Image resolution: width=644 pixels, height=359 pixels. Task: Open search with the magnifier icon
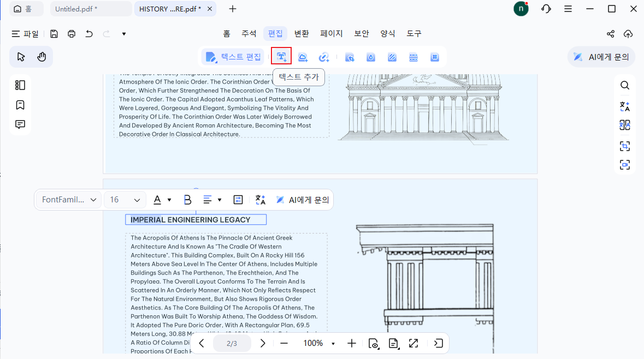625,85
